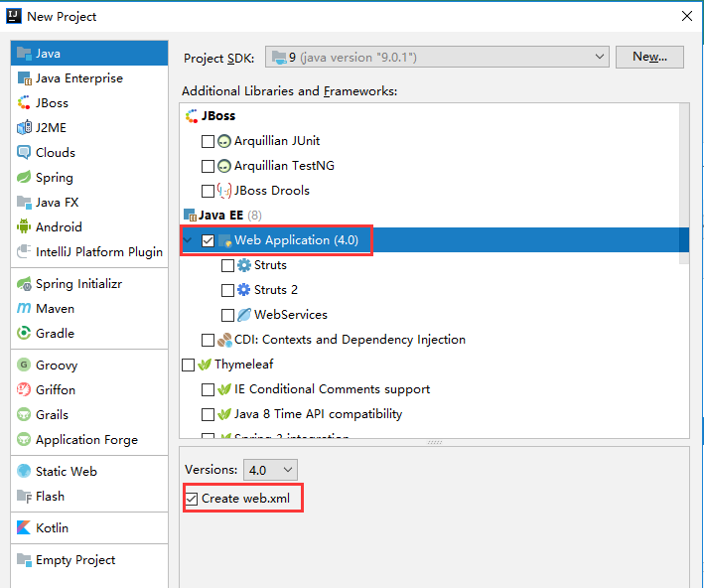Enable Java 8 Time API compatibility checkbox
This screenshot has height=588, width=704.
pos(208,414)
